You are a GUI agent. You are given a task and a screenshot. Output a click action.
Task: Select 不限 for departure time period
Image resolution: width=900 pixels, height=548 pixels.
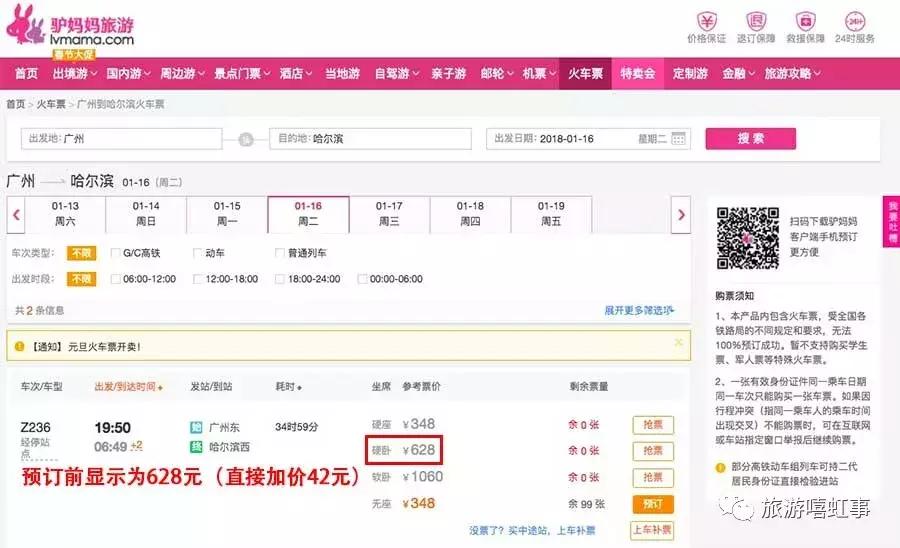coord(82,279)
